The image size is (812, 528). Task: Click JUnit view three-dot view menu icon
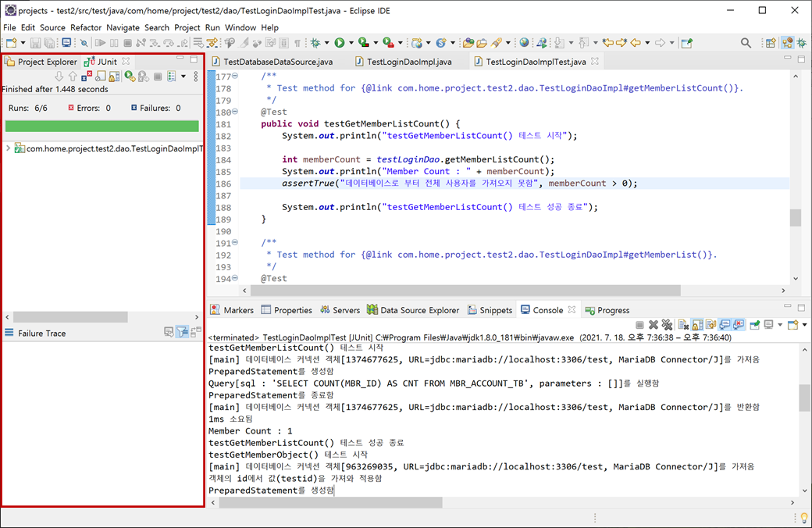196,77
